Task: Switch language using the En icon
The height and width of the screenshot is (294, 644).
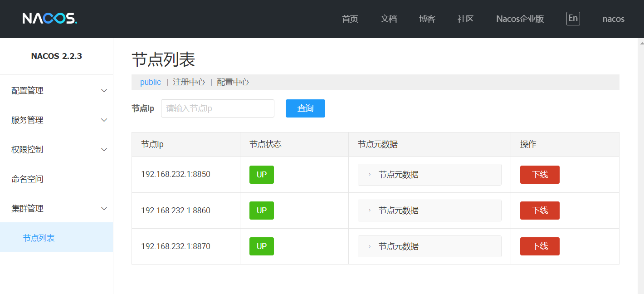Action: pos(573,18)
